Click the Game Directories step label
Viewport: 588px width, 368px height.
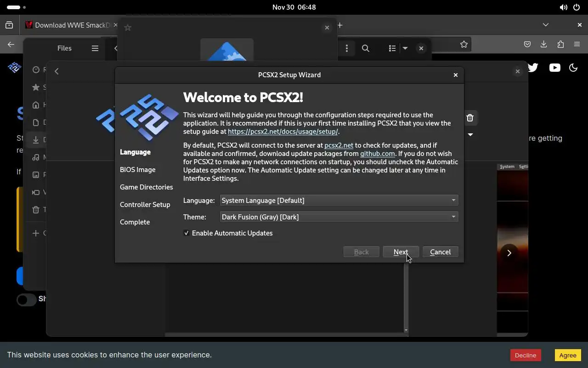(x=147, y=187)
